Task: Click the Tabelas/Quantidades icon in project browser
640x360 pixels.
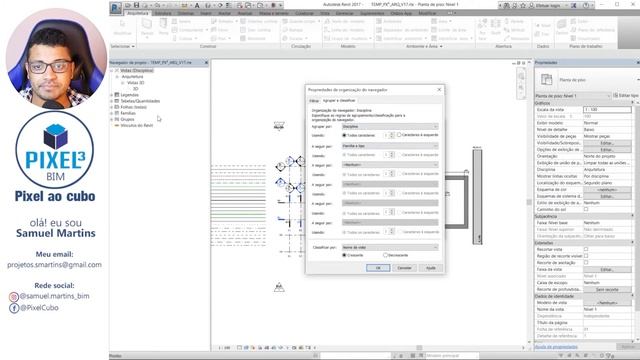Action: click(117, 101)
